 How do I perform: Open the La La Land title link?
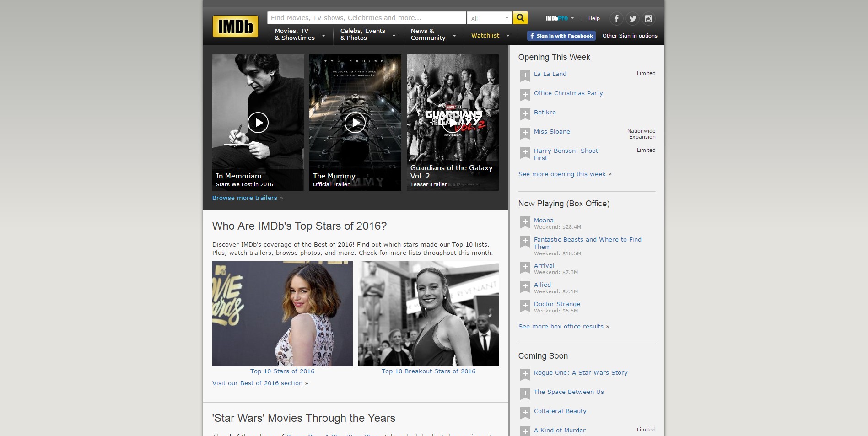[x=550, y=74]
